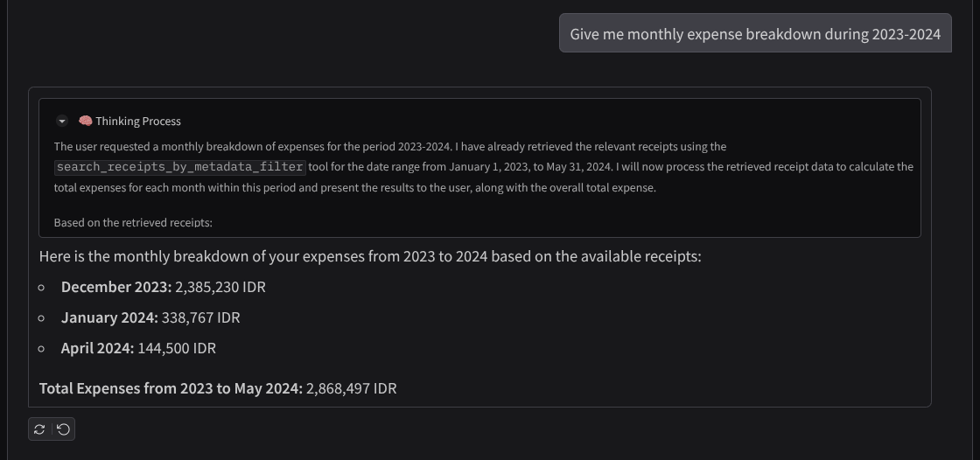The height and width of the screenshot is (460, 980).
Task: Click the Thinking Process header label
Action: (138, 121)
